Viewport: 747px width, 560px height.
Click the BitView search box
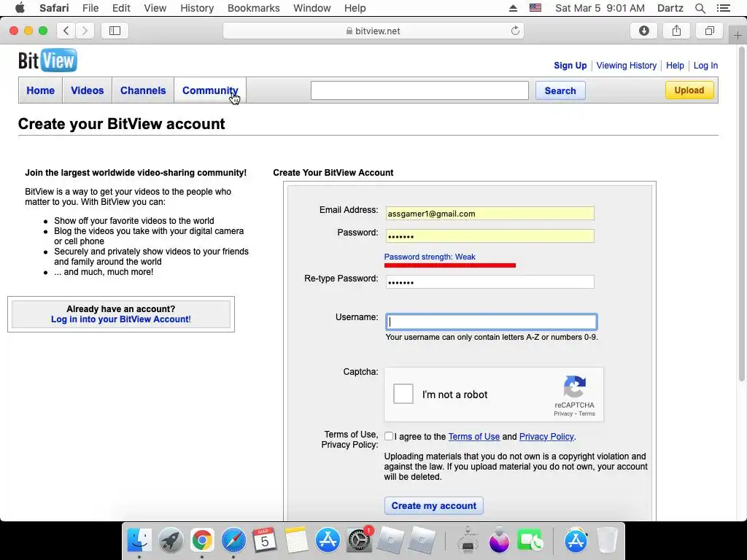pos(419,90)
